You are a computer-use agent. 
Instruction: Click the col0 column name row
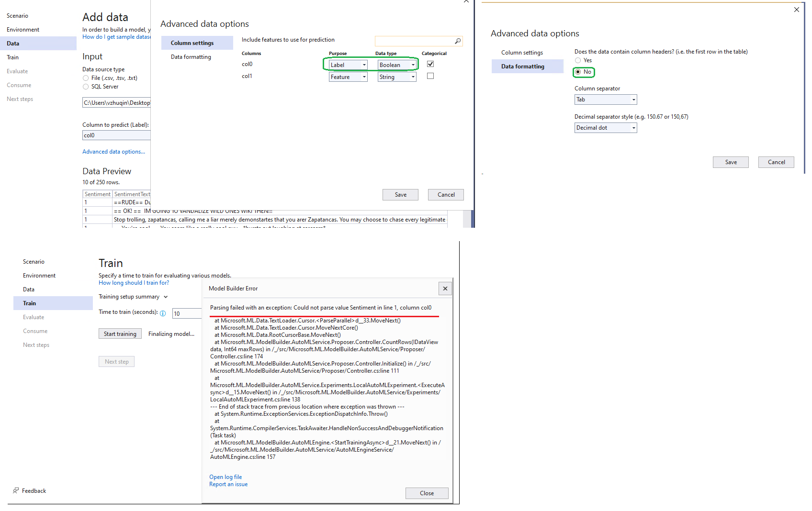click(247, 64)
